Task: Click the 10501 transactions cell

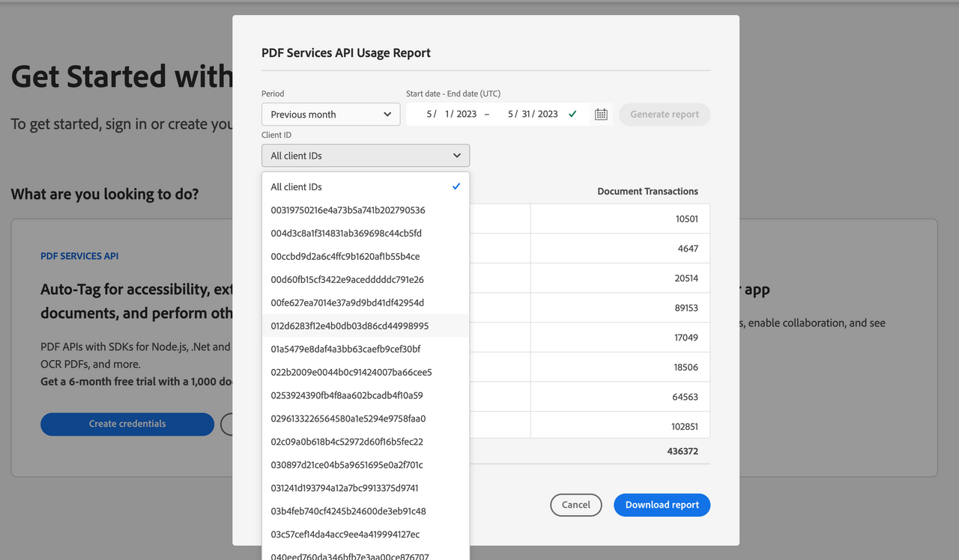Action: click(x=620, y=219)
